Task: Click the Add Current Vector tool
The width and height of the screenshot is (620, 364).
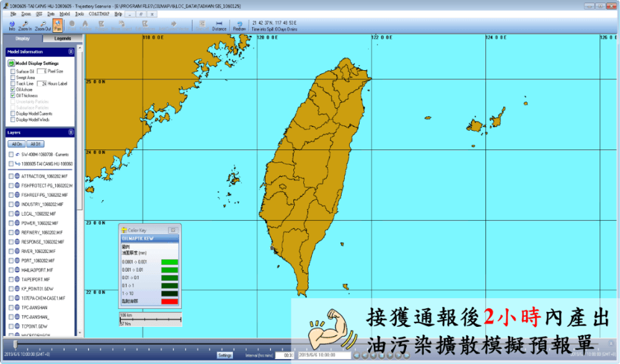Action: click(174, 24)
